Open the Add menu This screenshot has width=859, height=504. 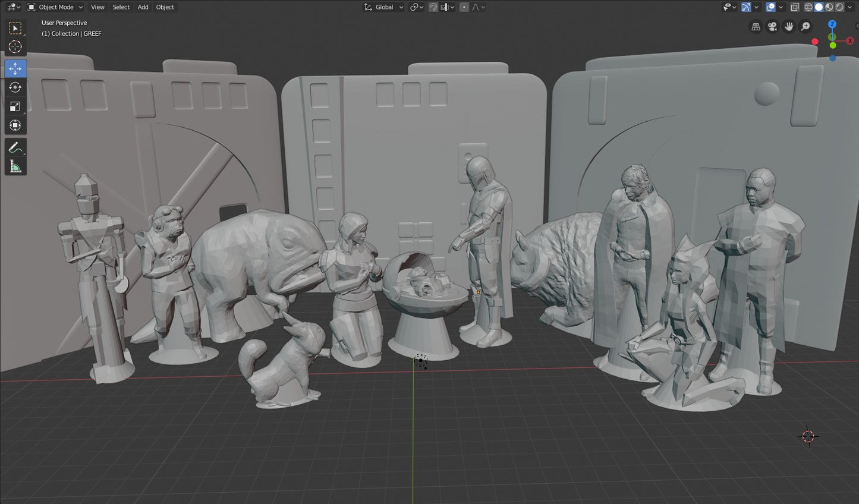pos(143,7)
